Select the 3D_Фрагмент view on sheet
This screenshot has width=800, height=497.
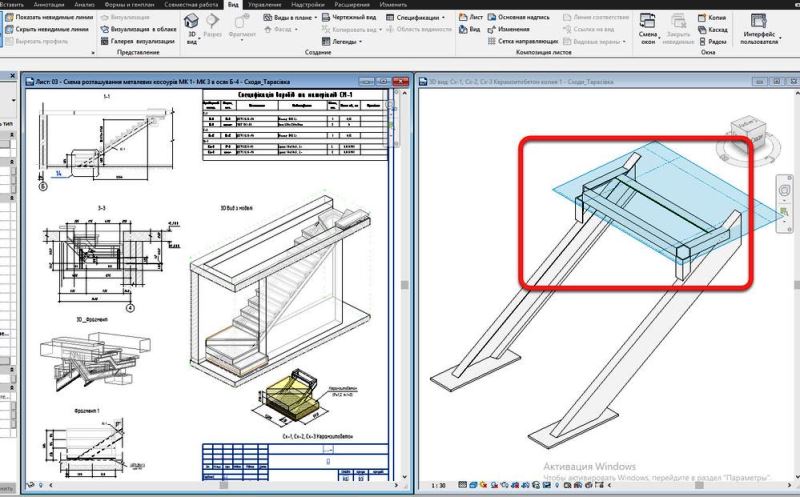(94, 360)
